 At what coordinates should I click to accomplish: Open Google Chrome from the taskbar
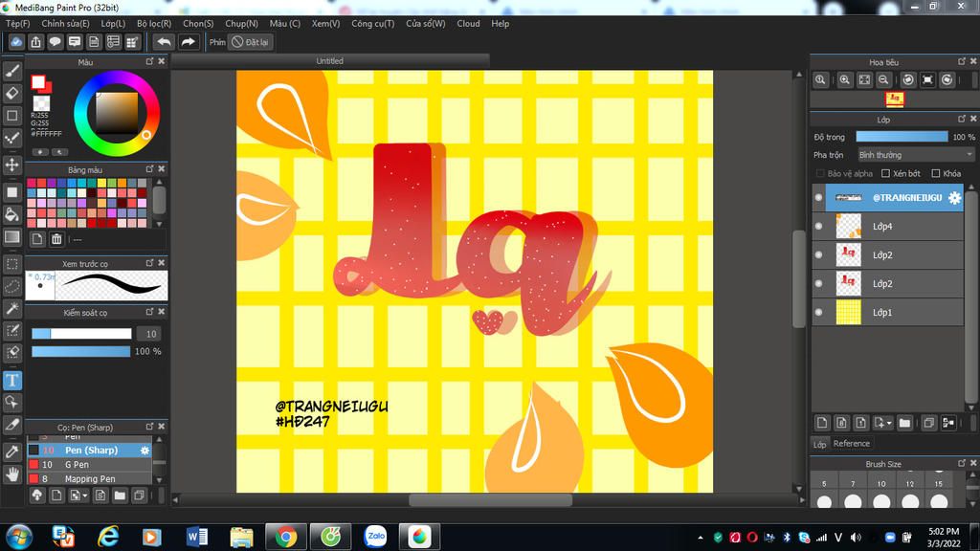pyautogui.click(x=285, y=537)
